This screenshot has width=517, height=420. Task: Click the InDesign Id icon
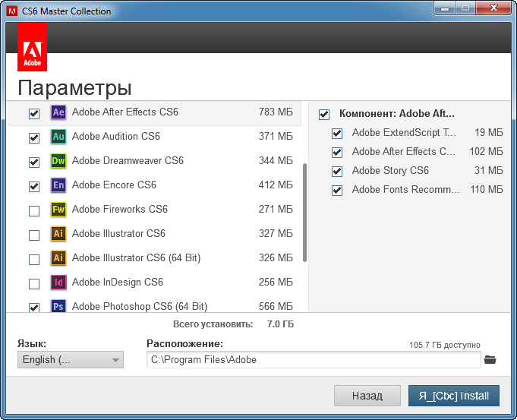58,283
